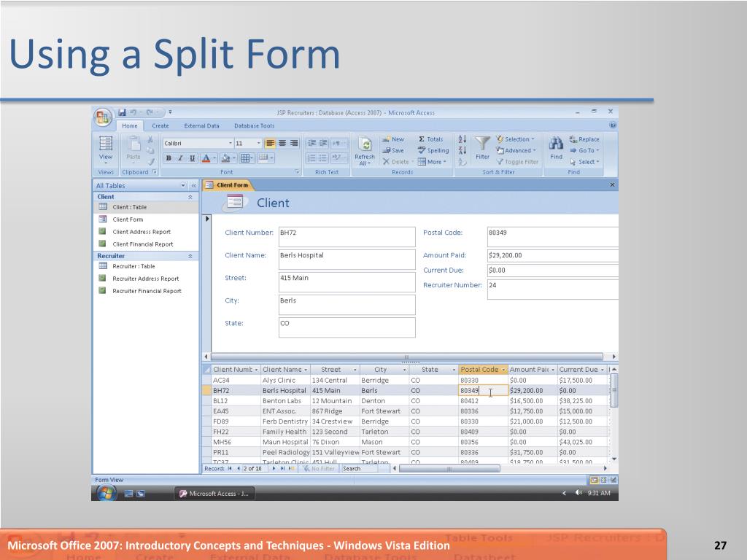Select the Client Form document tab
This screenshot has height=560, width=747.
coord(228,185)
